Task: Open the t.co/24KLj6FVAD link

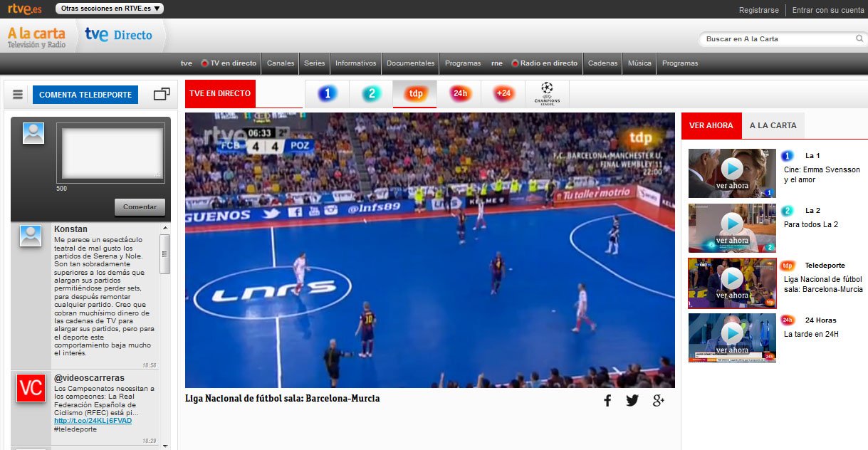Action: pos(93,421)
